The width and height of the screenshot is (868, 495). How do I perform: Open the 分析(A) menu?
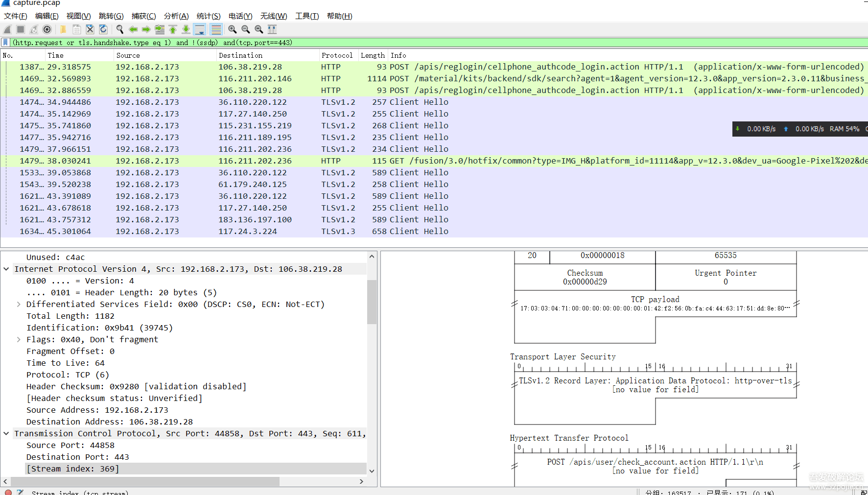point(176,16)
